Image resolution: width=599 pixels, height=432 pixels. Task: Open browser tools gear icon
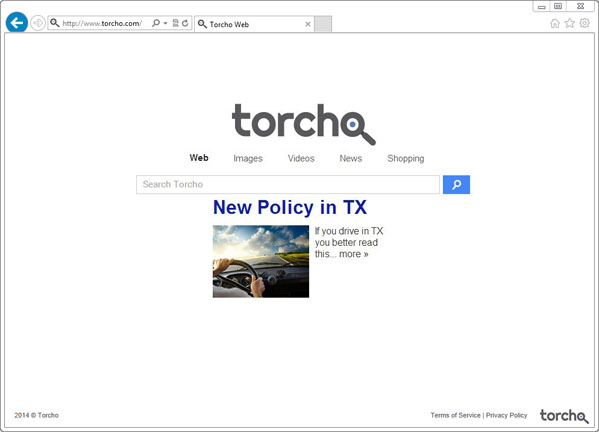coord(584,23)
